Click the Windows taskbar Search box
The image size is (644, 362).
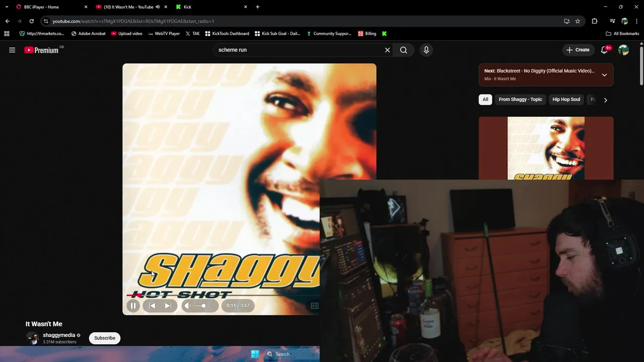292,354
